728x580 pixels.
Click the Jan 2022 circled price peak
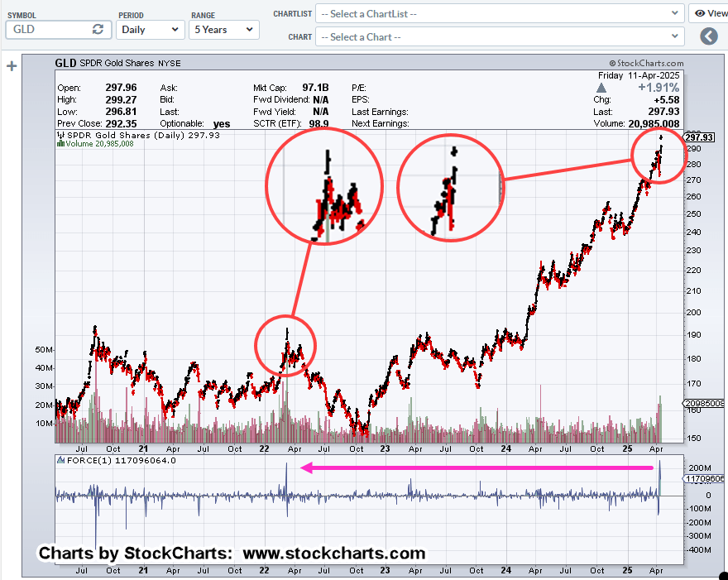285,346
